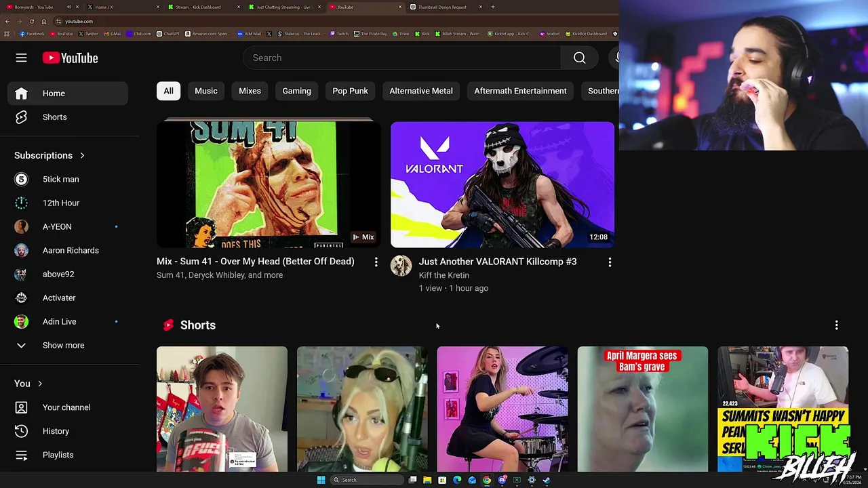Open the Pirate Bay bookmark
Viewport: 868px width, 488px height.
[371, 34]
